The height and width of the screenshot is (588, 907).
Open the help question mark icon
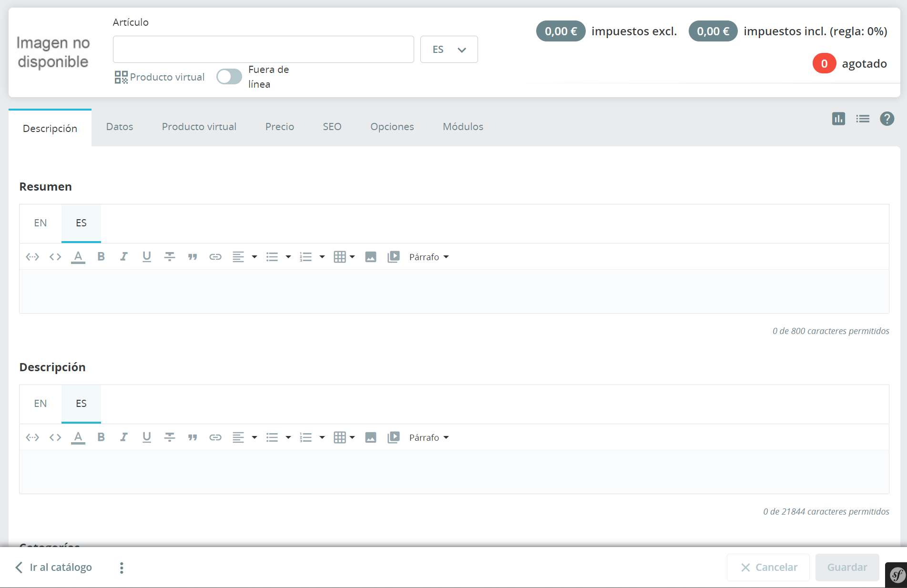point(887,119)
